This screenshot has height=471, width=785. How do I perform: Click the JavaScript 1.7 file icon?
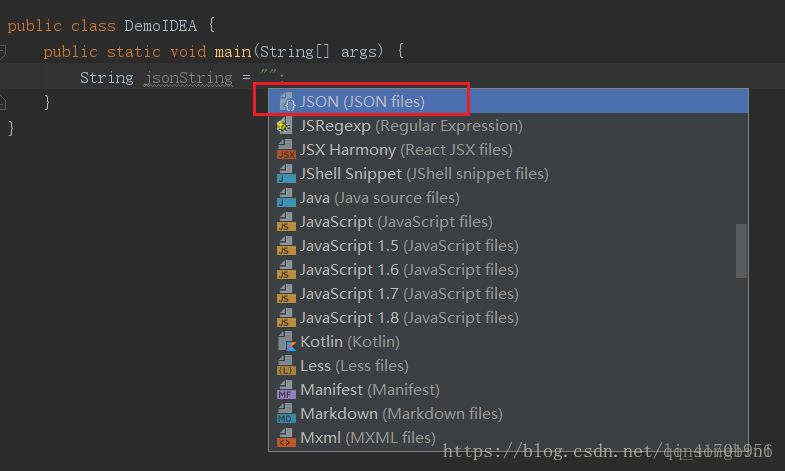tap(286, 294)
